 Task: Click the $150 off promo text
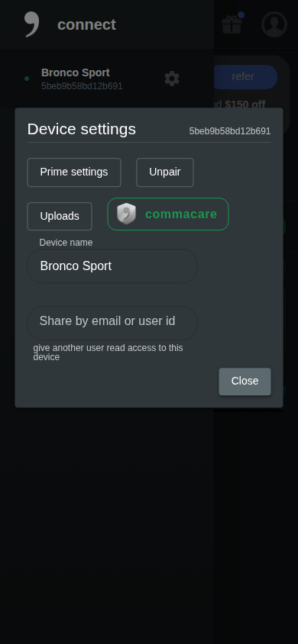245,105
